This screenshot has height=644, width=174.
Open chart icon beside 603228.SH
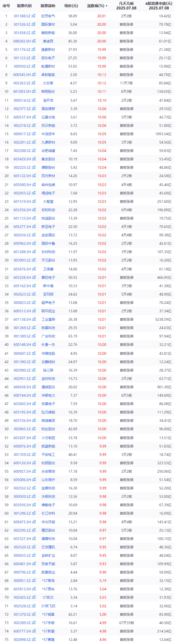coord(34,277)
